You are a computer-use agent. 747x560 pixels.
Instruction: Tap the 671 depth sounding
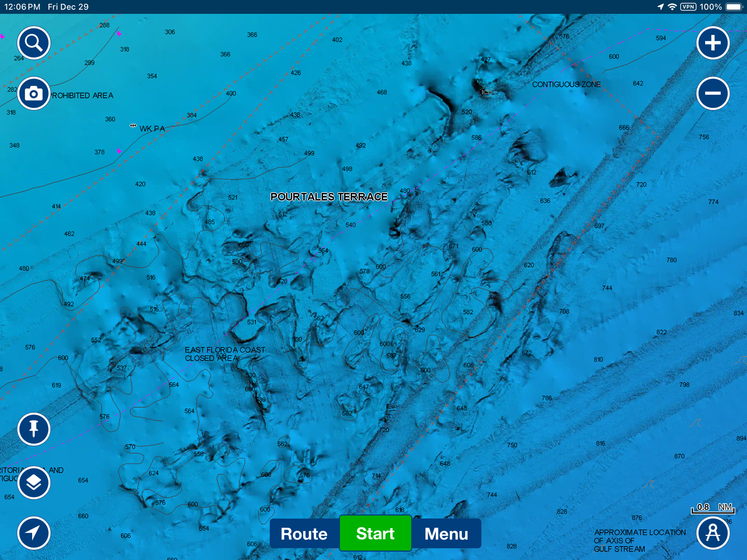453,246
